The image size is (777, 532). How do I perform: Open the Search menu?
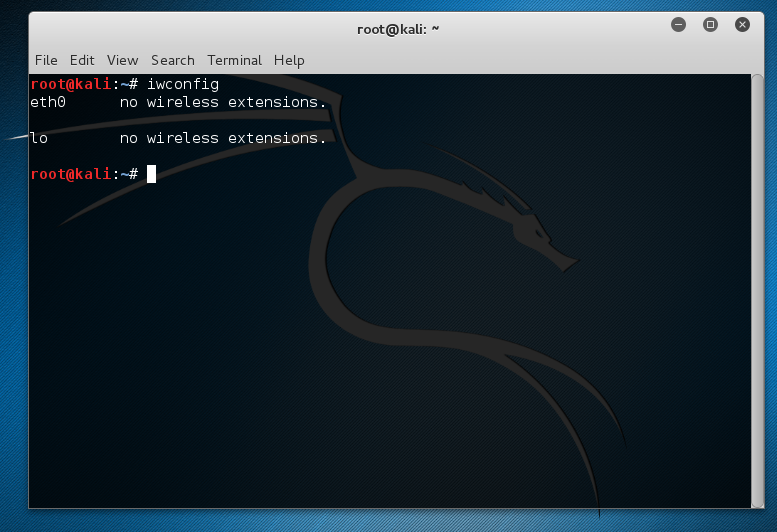click(172, 60)
